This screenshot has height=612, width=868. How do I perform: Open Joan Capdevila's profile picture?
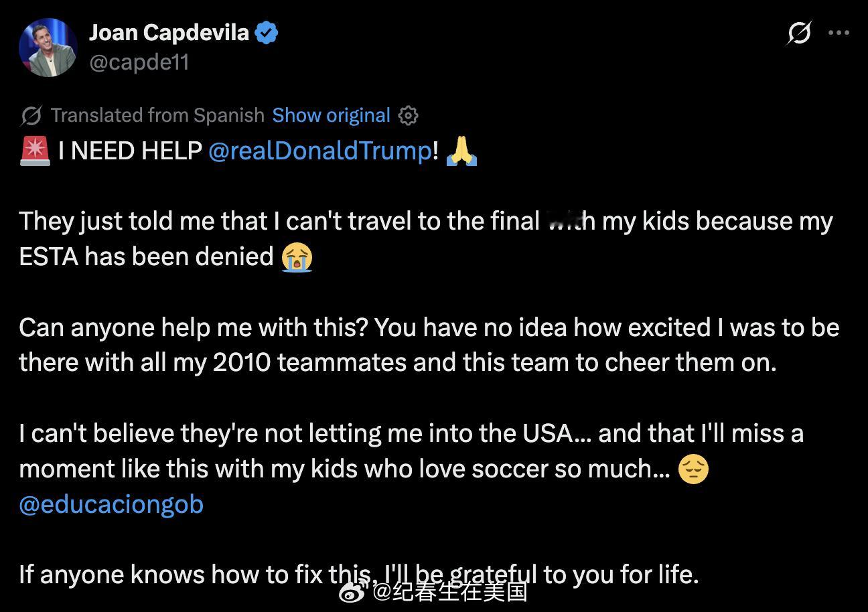click(x=48, y=48)
